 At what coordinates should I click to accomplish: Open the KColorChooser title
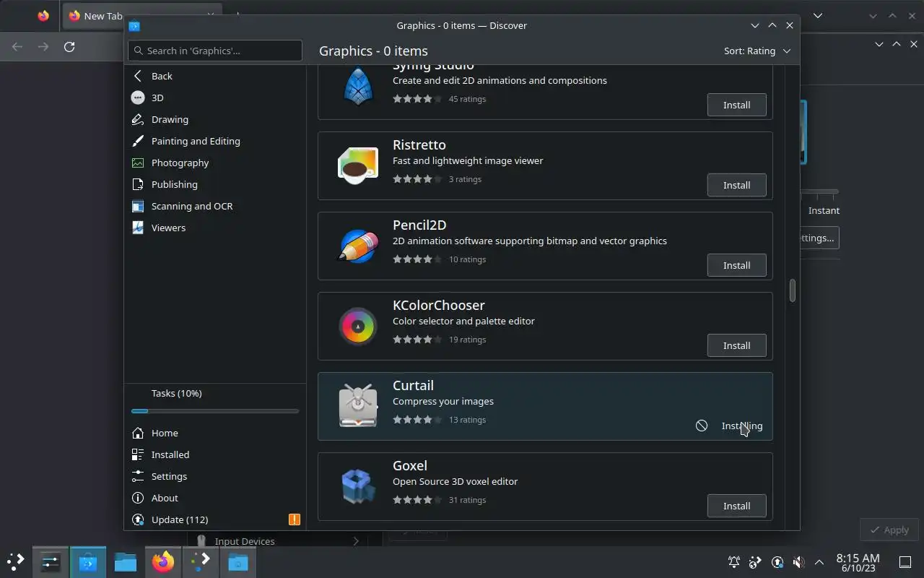click(439, 305)
